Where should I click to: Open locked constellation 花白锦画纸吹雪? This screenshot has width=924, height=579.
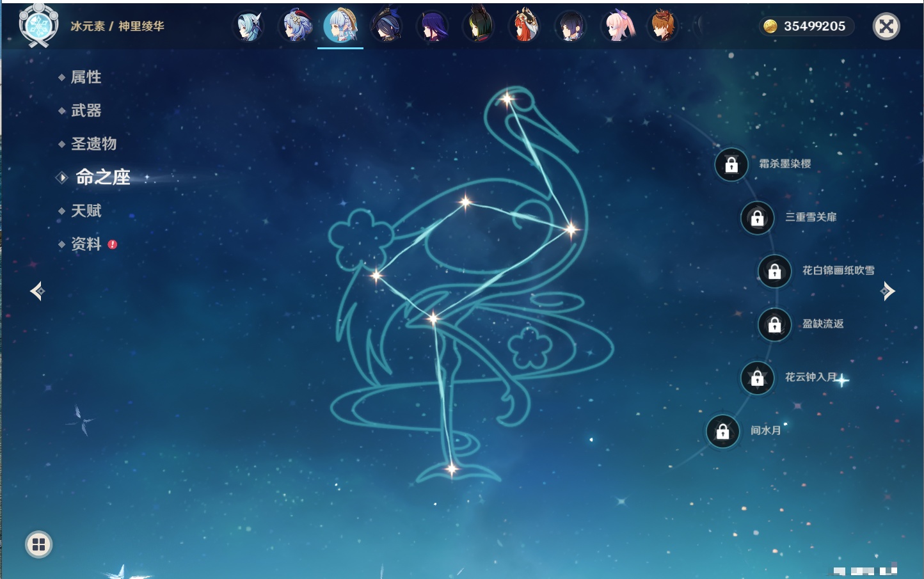click(x=775, y=271)
